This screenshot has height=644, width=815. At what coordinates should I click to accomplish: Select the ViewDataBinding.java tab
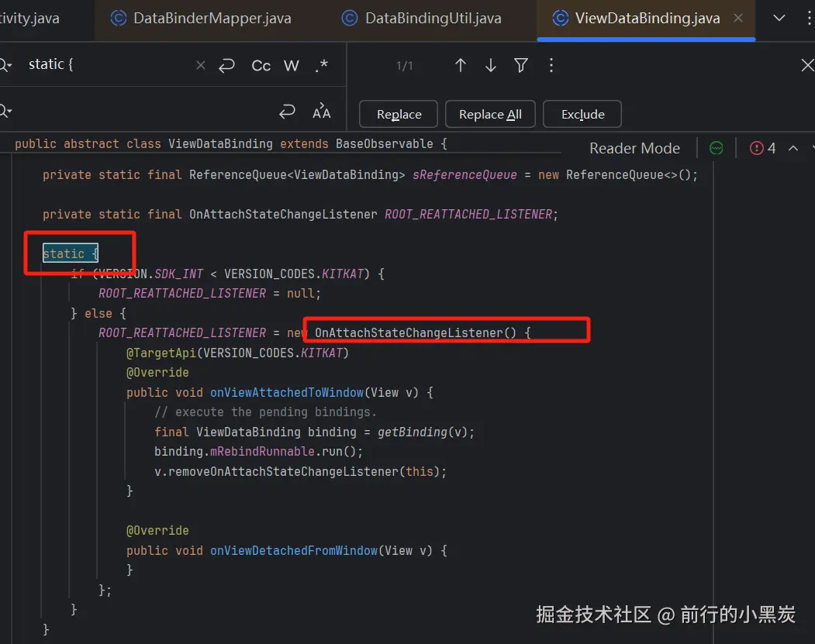tap(647, 19)
